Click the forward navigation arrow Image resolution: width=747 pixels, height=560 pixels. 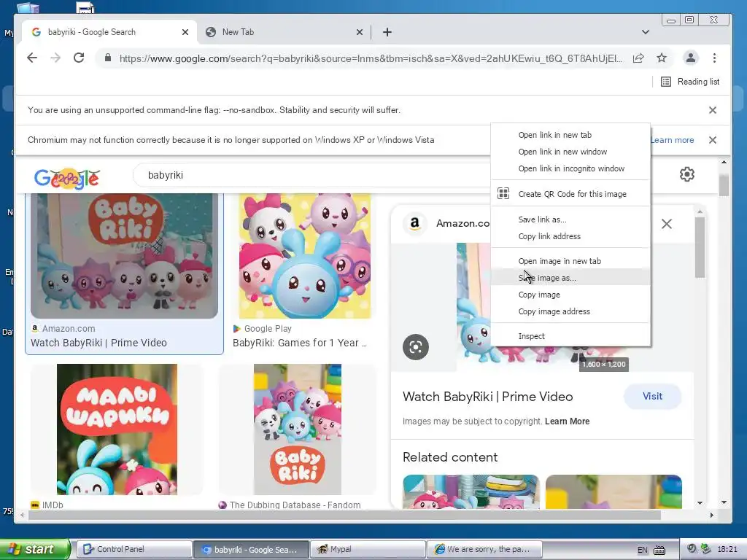tap(55, 58)
